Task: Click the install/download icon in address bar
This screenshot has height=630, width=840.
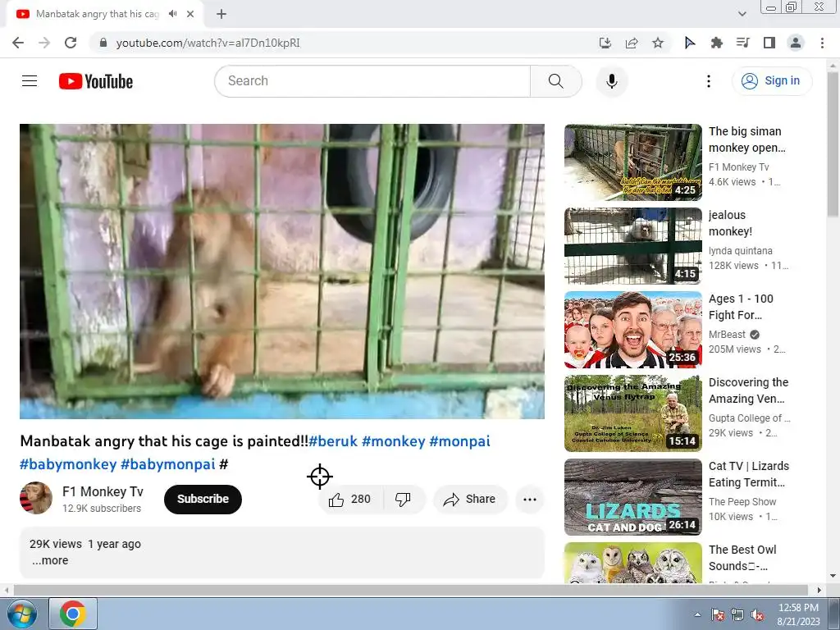Action: (x=605, y=43)
